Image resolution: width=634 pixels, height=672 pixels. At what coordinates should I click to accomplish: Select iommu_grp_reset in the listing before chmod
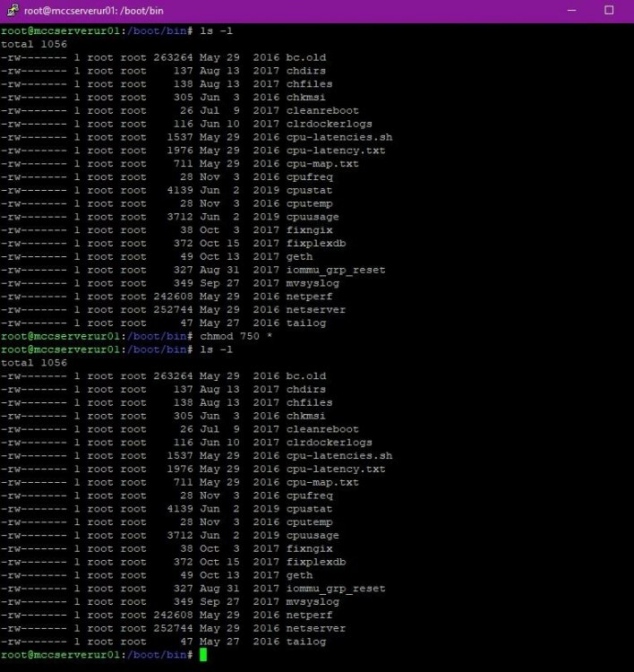pos(336,270)
